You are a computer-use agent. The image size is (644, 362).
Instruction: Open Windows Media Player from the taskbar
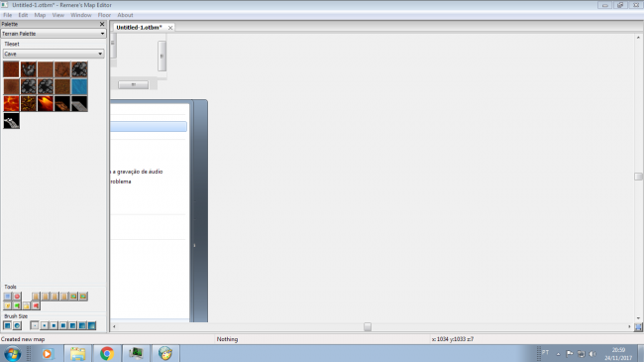pos(48,354)
